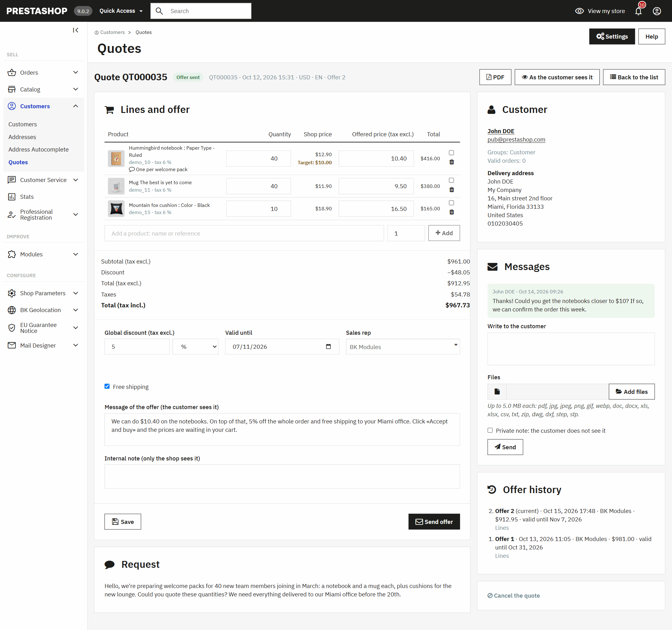
Task: Expand the Shop Parameters chevron
Action: (x=76, y=293)
